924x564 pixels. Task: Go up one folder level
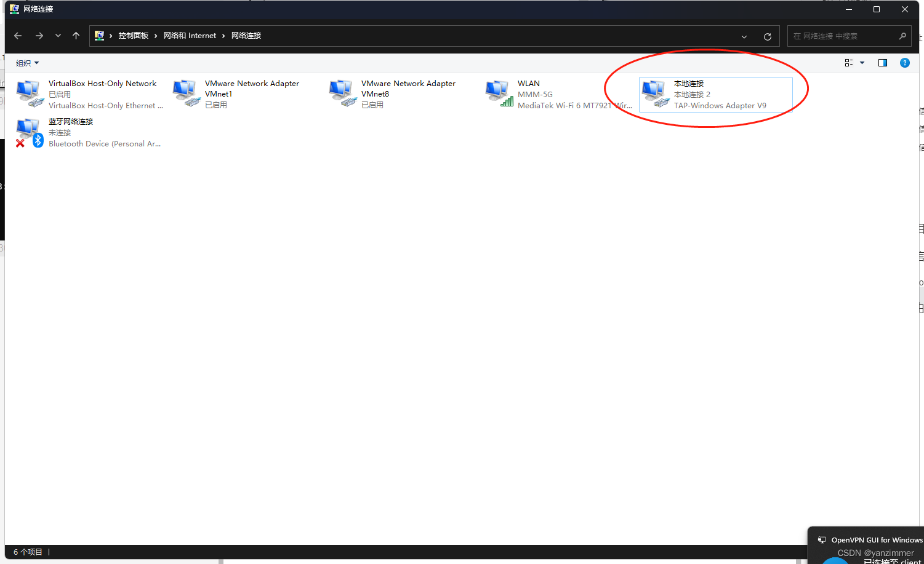click(x=76, y=36)
